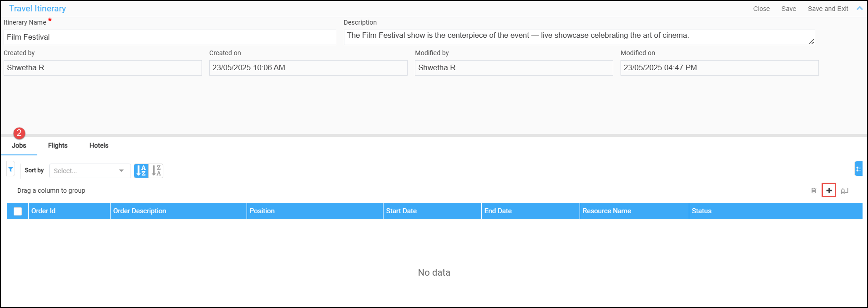This screenshot has width=868, height=308.
Task: Click the Order Id column header
Action: pyautogui.click(x=69, y=211)
